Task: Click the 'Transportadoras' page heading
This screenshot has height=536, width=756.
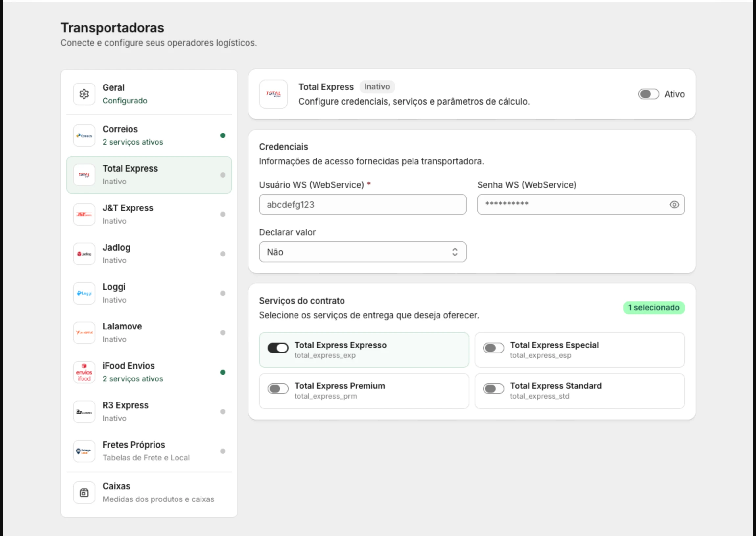Action: 112,28
